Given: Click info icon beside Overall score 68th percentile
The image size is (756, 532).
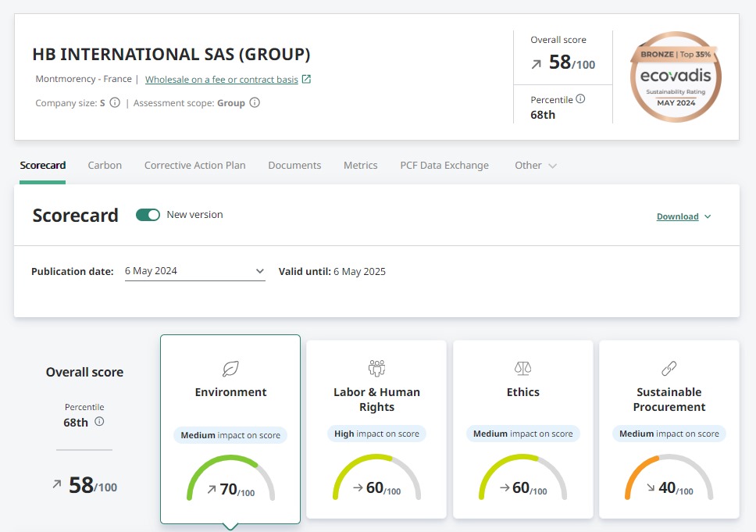Looking at the screenshot, I should click(x=99, y=422).
